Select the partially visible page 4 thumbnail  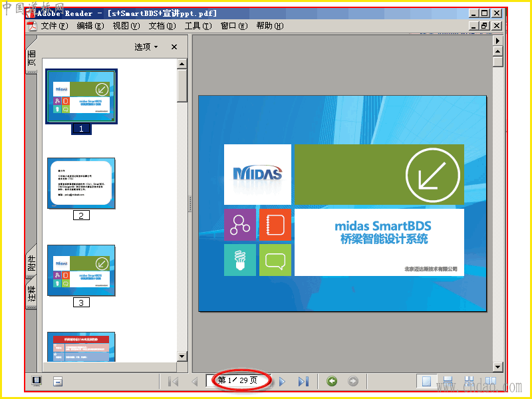(x=81, y=346)
